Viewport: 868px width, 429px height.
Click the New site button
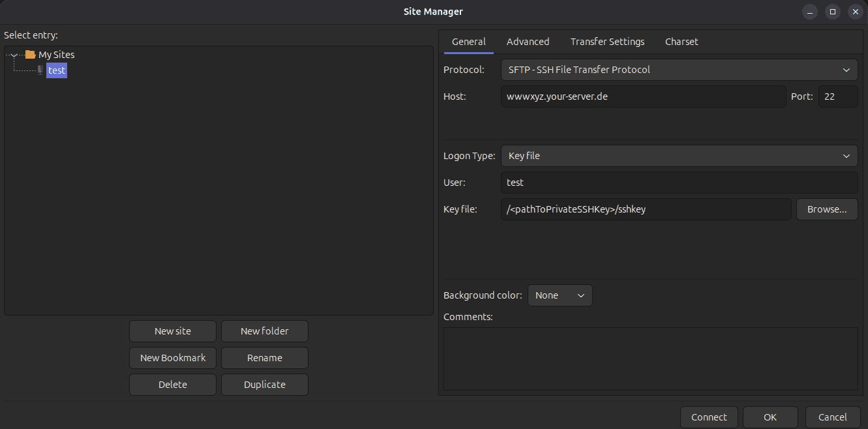pyautogui.click(x=173, y=331)
